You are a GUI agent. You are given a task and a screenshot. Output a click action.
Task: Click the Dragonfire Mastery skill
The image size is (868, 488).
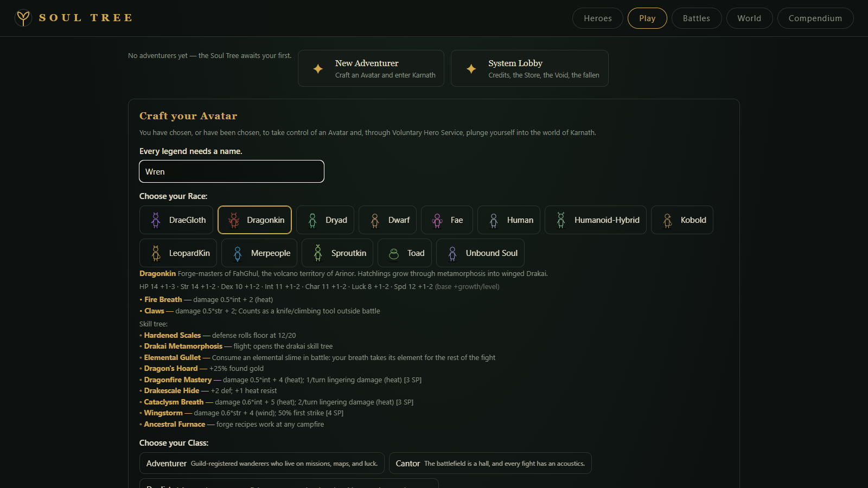[178, 380]
